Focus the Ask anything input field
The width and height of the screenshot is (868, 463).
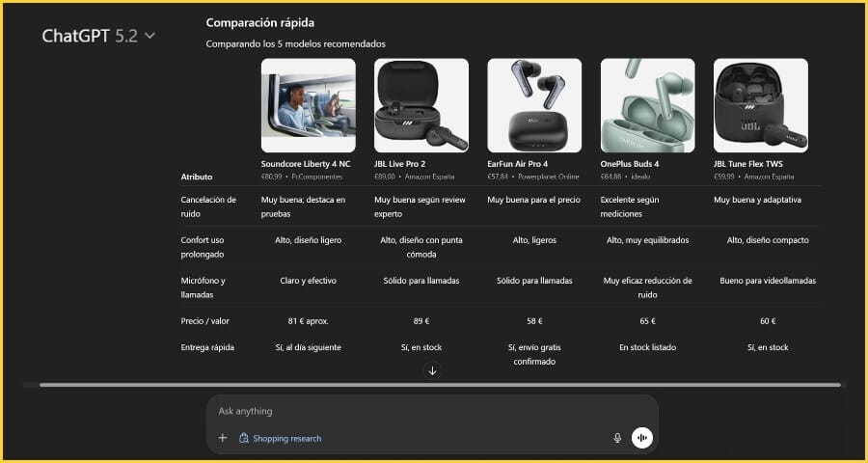tap(432, 411)
